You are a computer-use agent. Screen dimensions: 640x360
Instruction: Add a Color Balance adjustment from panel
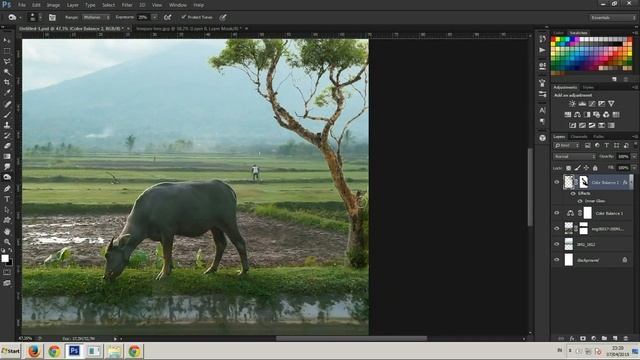[577, 115]
